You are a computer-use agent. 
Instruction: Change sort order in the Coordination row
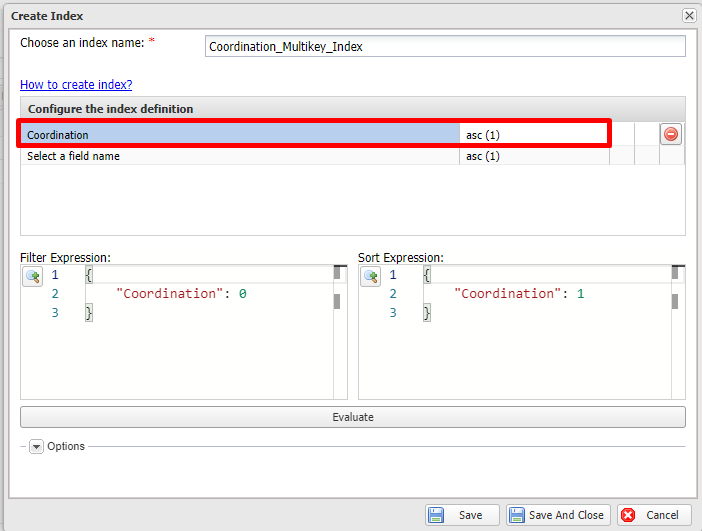point(533,135)
